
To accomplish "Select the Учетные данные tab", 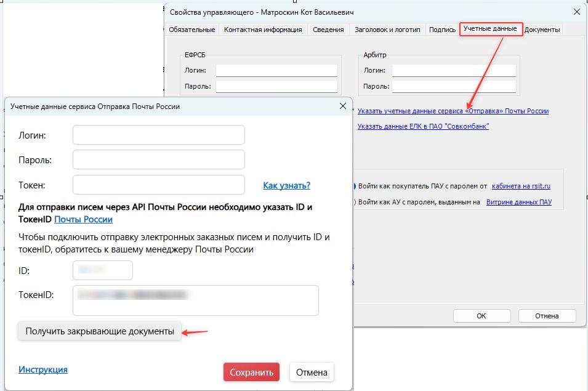I will click(491, 28).
